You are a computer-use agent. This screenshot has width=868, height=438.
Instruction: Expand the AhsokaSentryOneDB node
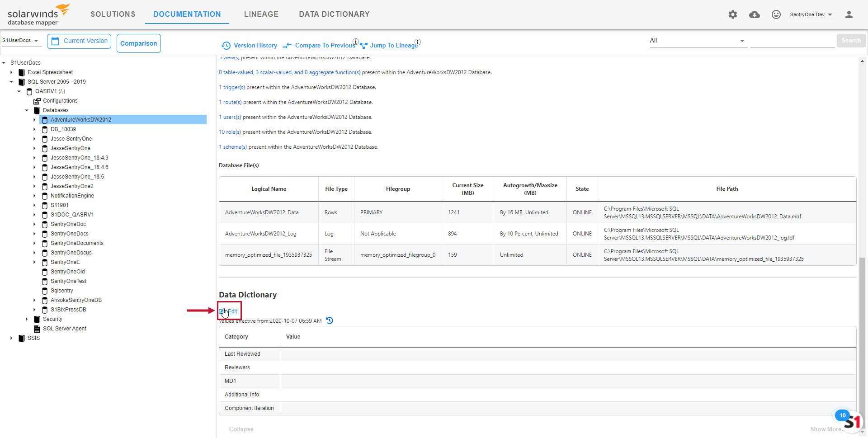pyautogui.click(x=34, y=300)
